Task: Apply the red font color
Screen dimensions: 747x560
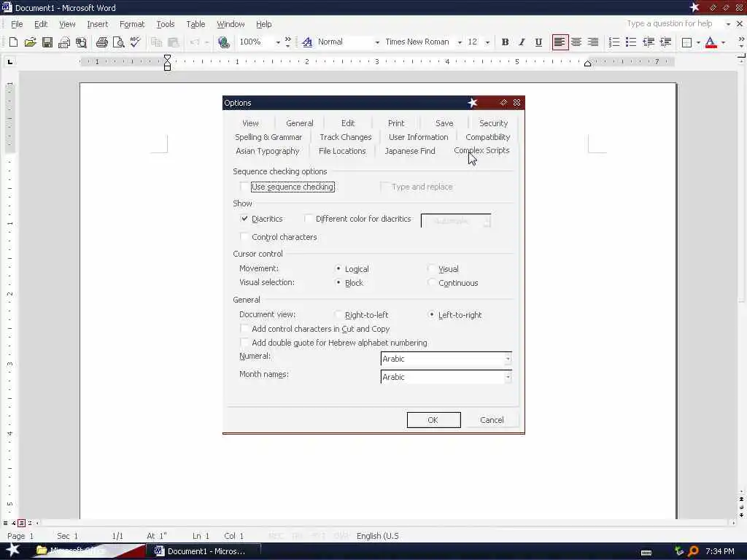Action: tap(711, 42)
